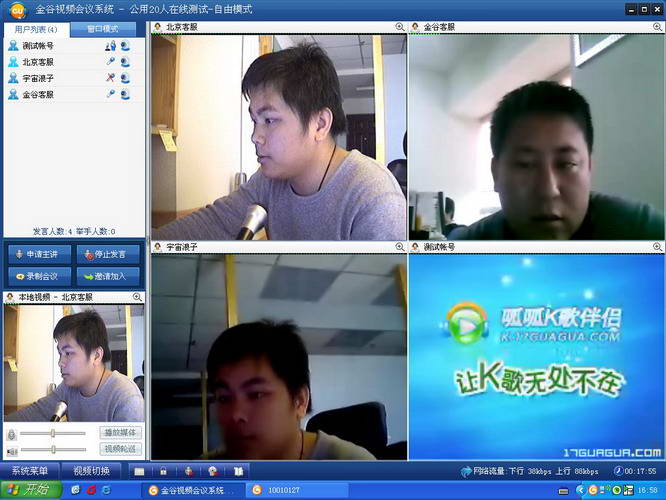The height and width of the screenshot is (500, 666).
Task: Click the 测试帐号 shared media video
Action: click(536, 357)
